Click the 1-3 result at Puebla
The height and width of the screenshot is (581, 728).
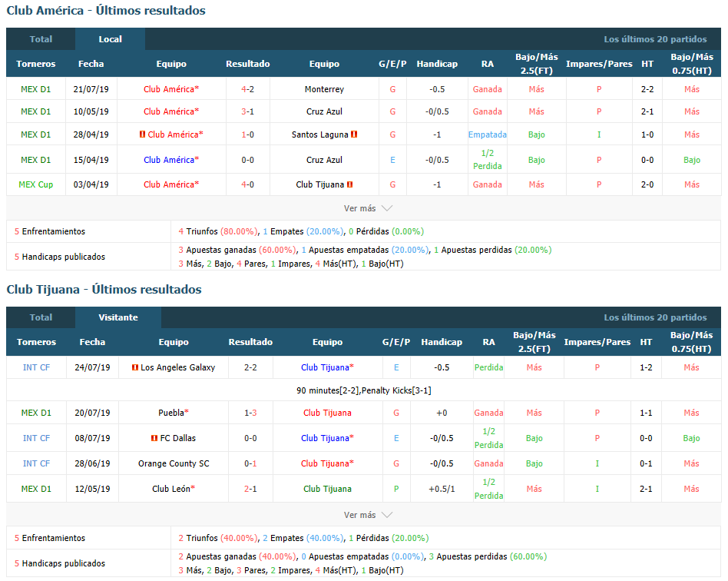click(x=250, y=413)
